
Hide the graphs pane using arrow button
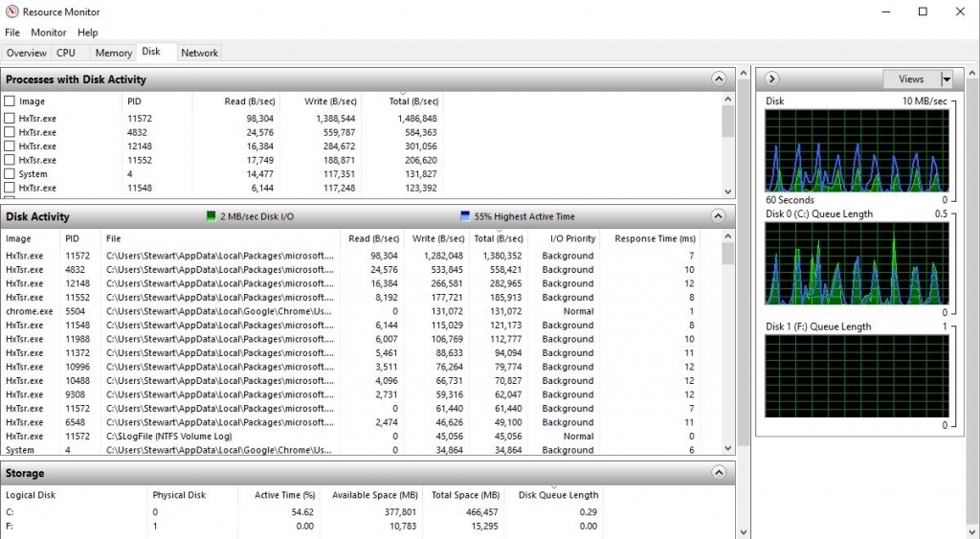[772, 79]
